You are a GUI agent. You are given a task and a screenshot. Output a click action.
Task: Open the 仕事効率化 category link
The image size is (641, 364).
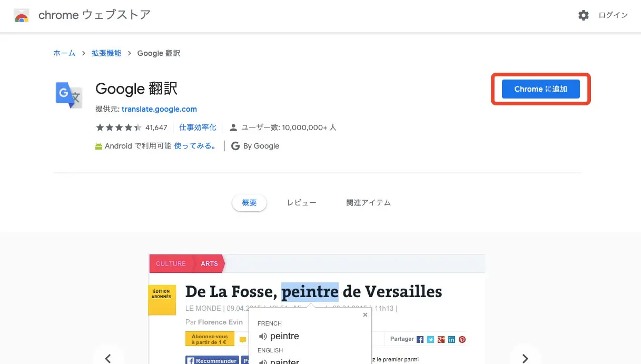pyautogui.click(x=198, y=127)
